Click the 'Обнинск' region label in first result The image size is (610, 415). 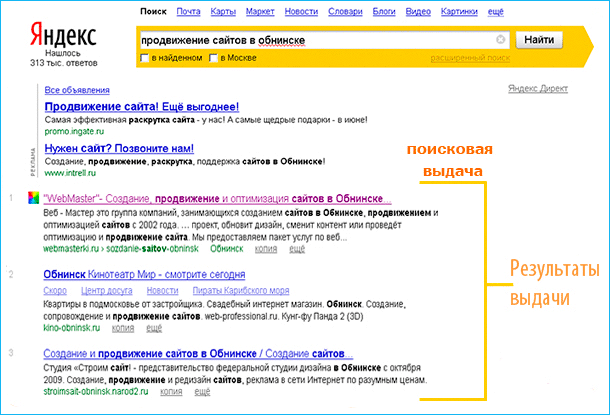coord(226,249)
